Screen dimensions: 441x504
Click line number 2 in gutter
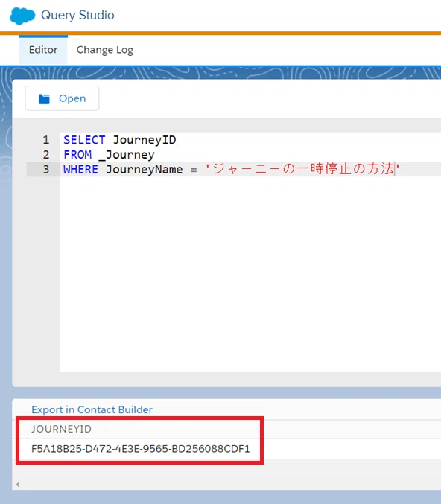click(46, 155)
